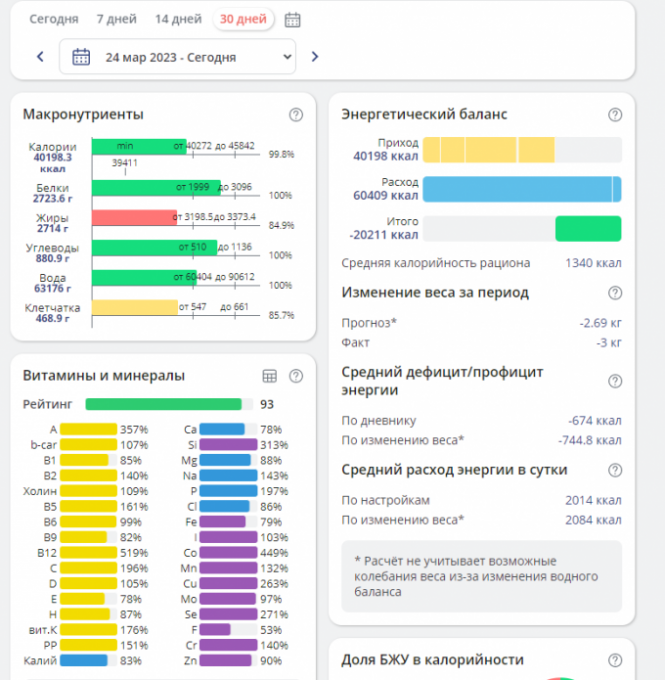The image size is (665, 680).
Task: Click help icon for Изменение веса за период
Action: [x=615, y=293]
